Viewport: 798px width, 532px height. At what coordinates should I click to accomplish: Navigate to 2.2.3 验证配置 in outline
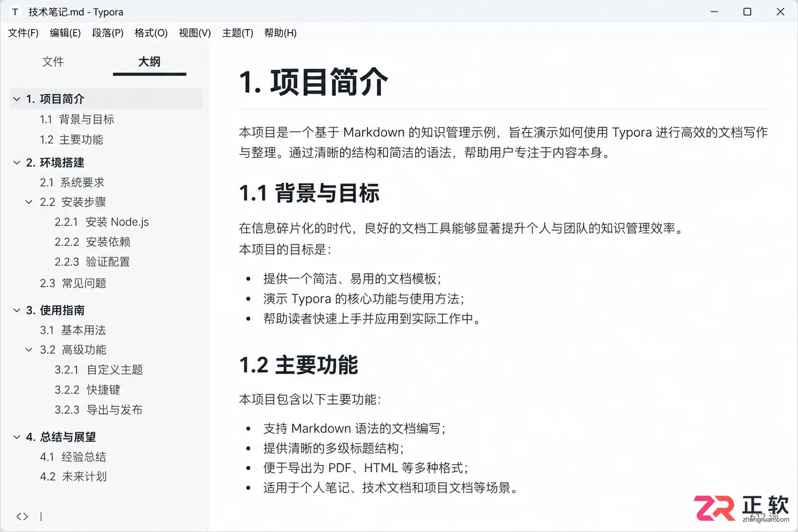pos(92,262)
